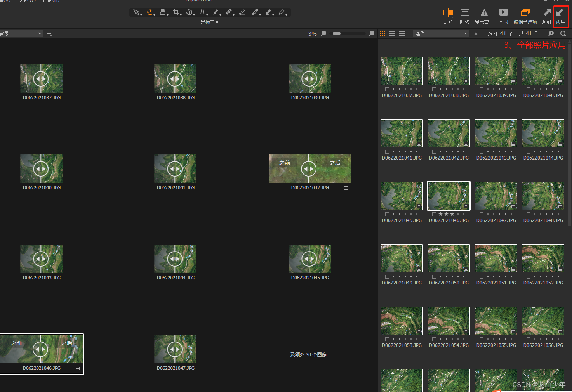This screenshot has width=572, height=392.
Task: Expand the small arrow beside the Heal tool
Action: point(234,15)
